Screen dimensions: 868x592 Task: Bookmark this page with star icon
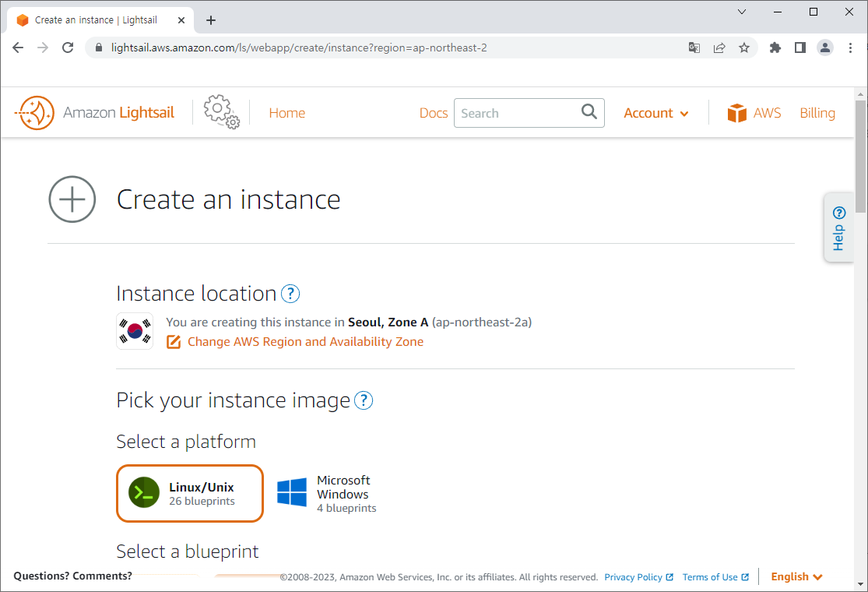pos(744,48)
